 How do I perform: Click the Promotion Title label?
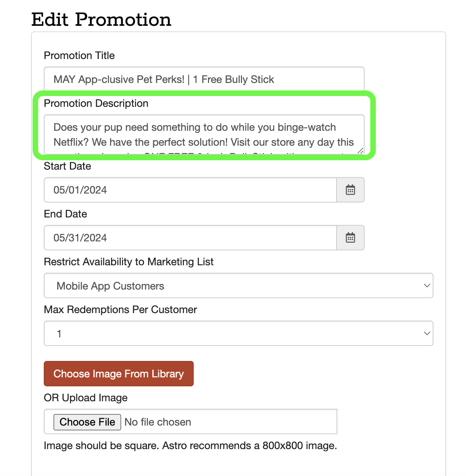(79, 55)
